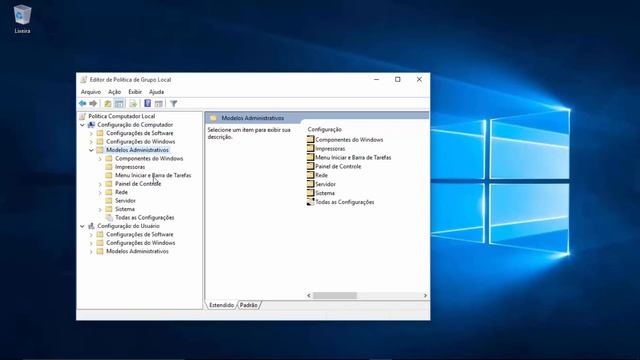The image size is (640, 360).
Task: Open Help via the blue toolbar icon
Action: pyautogui.click(x=147, y=104)
